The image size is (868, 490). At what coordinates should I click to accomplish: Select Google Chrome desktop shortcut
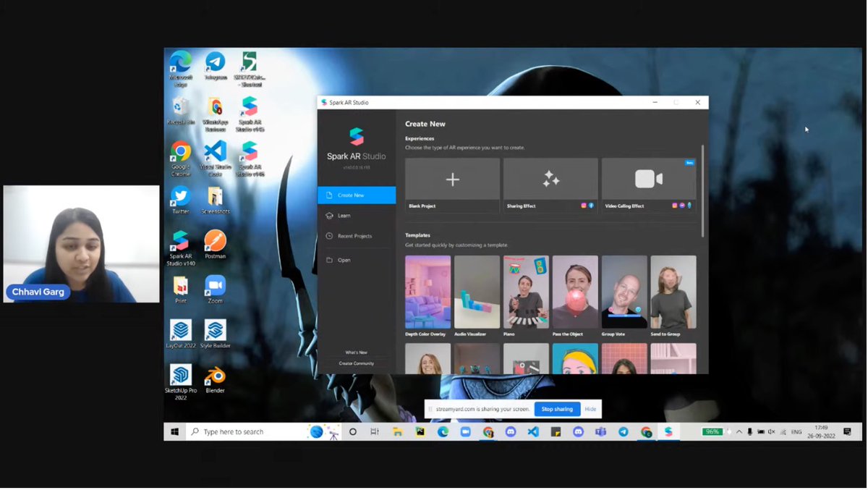[x=181, y=159]
